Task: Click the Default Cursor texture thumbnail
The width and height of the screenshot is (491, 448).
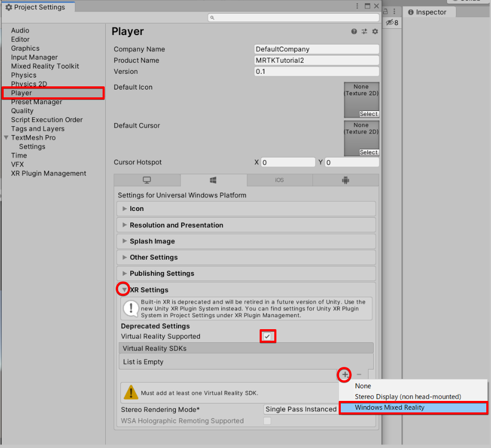Action: pyautogui.click(x=362, y=138)
